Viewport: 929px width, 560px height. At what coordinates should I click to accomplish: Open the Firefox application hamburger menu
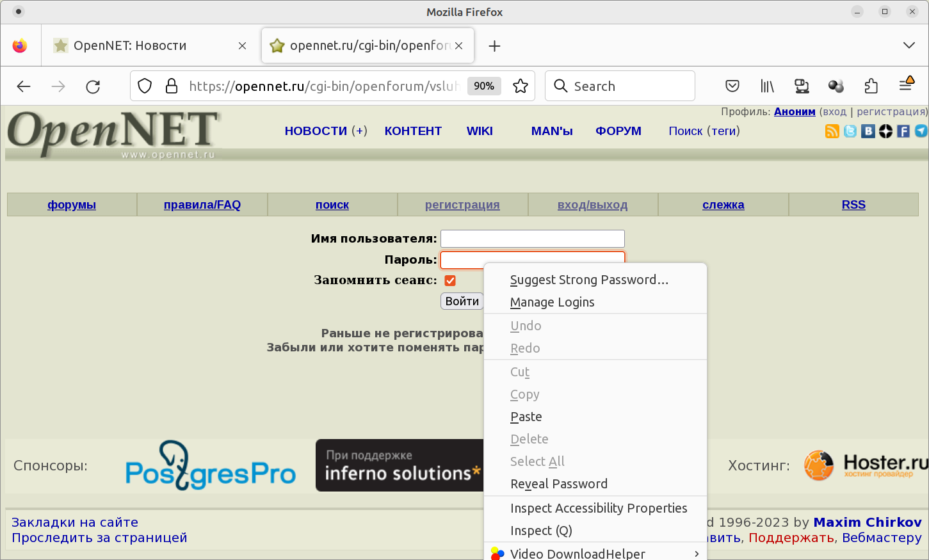coord(906,85)
